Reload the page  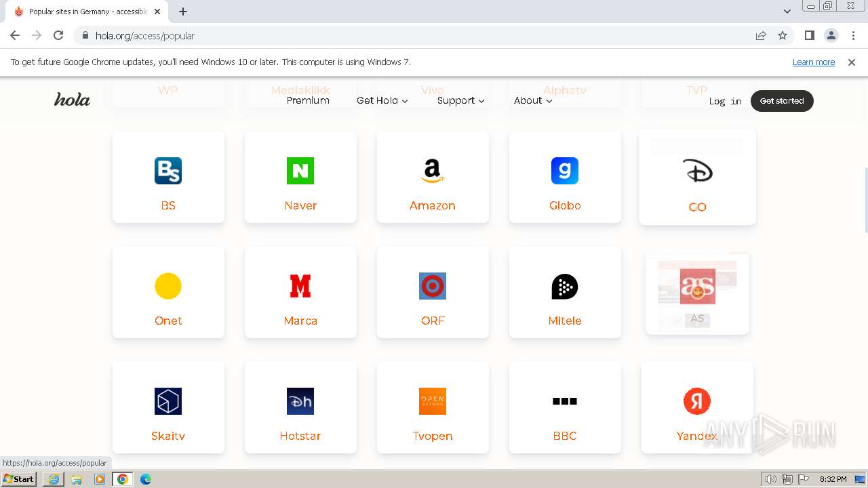(58, 35)
